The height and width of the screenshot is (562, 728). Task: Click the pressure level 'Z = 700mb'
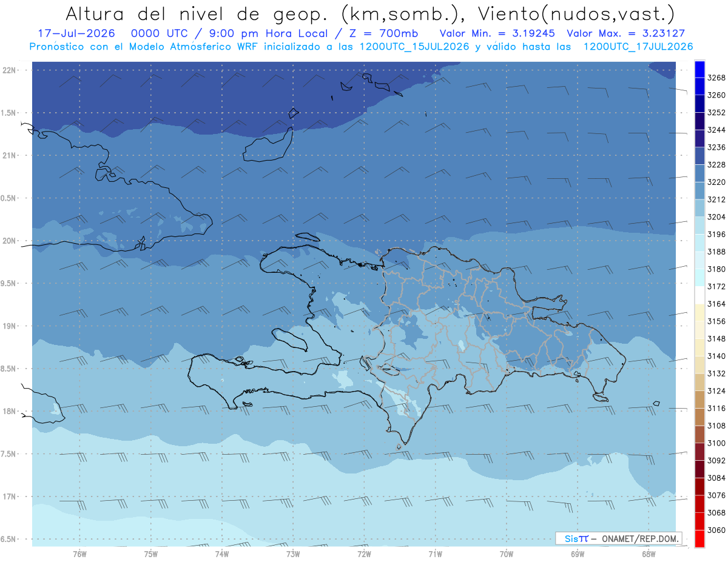click(x=383, y=34)
